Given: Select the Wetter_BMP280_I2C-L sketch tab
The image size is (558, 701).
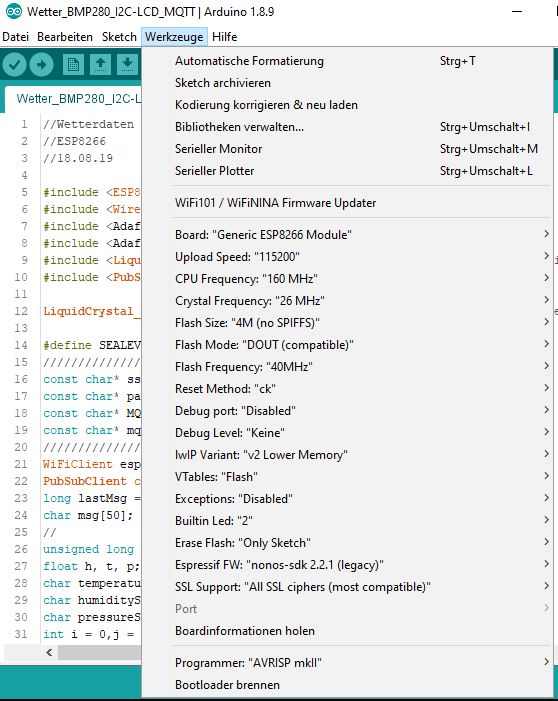Looking at the screenshot, I should coord(74,98).
